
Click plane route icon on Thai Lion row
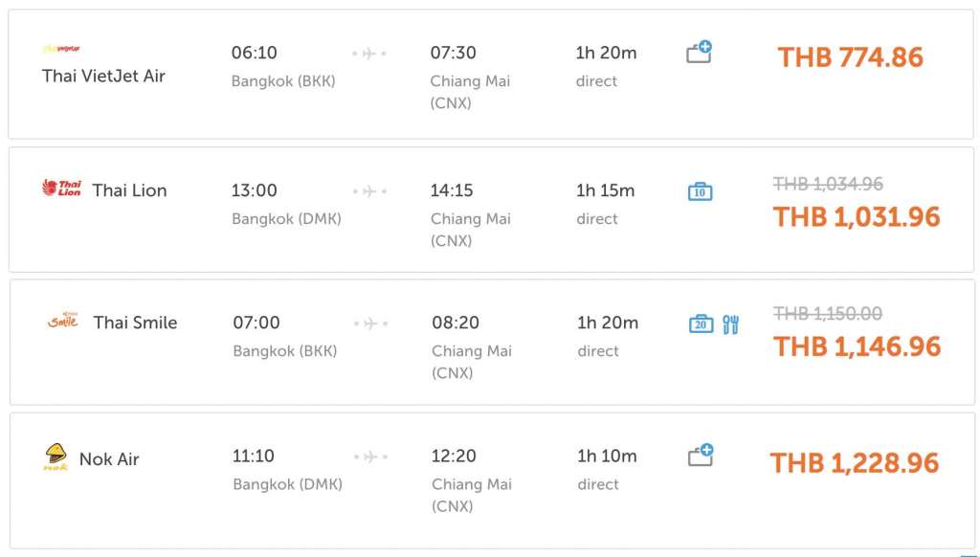pyautogui.click(x=369, y=191)
